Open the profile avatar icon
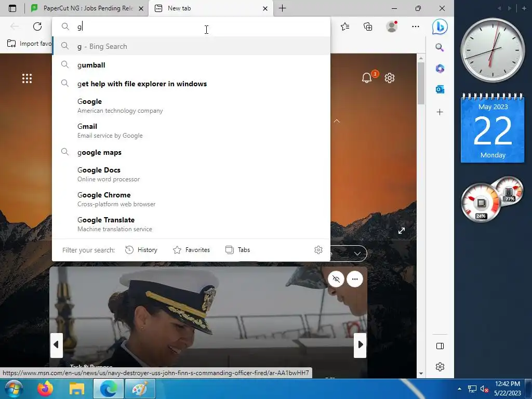 (x=392, y=26)
